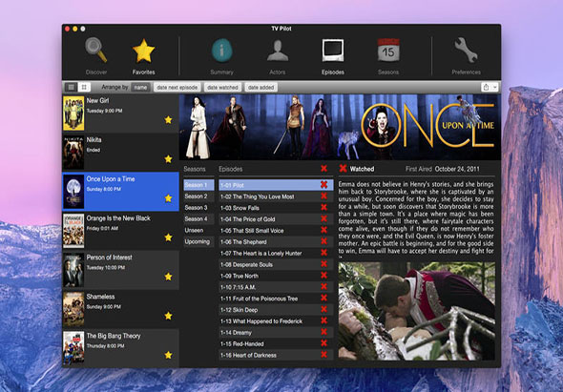The width and height of the screenshot is (563, 392).
Task: Toggle watched mark for 1-01 Pilot
Action: (x=323, y=184)
